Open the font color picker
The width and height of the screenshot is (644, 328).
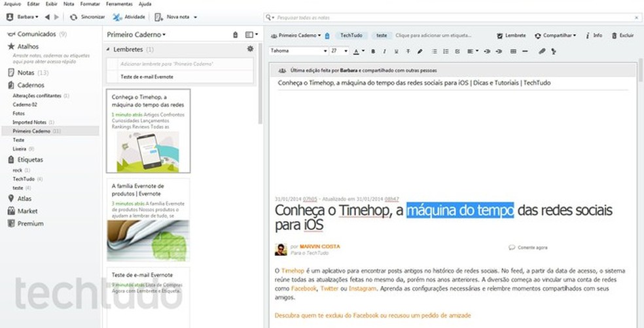[359, 51]
